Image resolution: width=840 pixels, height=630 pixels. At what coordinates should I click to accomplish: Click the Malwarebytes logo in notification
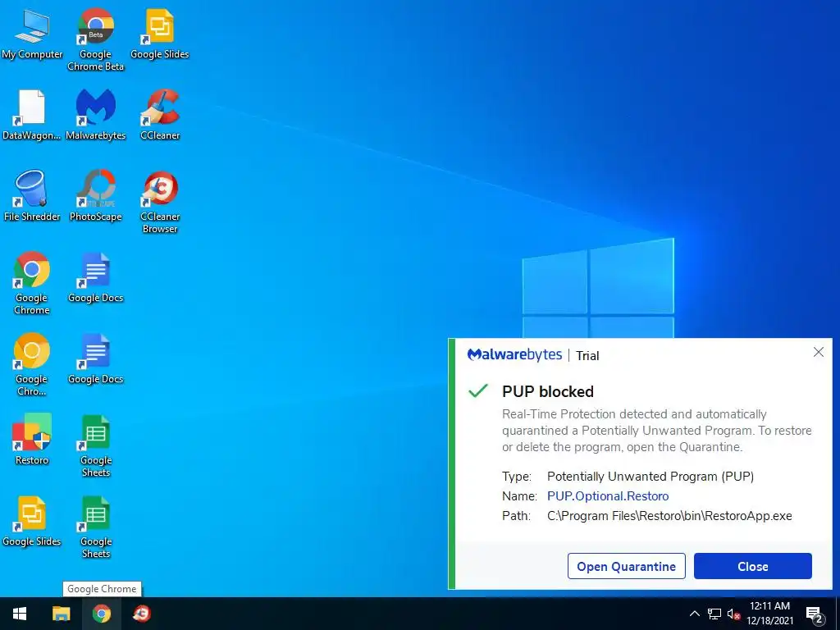tap(515, 354)
